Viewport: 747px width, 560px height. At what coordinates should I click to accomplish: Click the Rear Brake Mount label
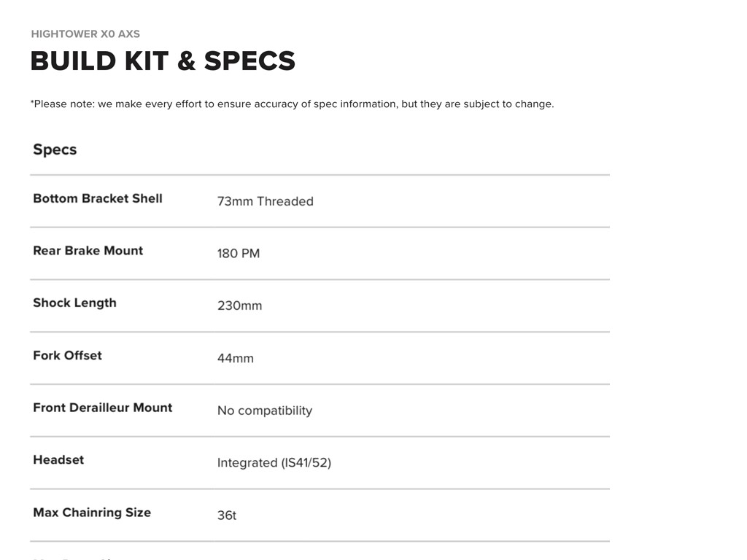(x=88, y=251)
